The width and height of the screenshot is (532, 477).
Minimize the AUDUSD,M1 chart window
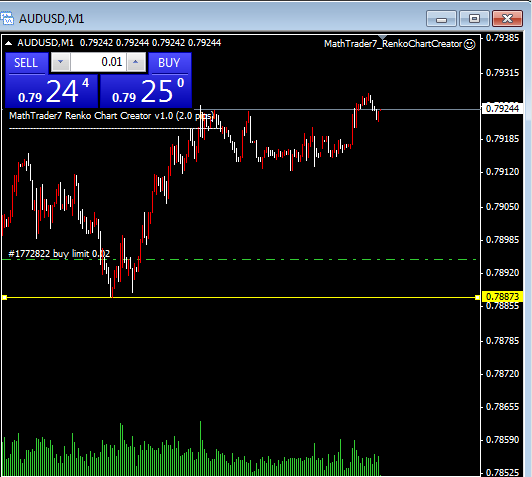(x=441, y=19)
